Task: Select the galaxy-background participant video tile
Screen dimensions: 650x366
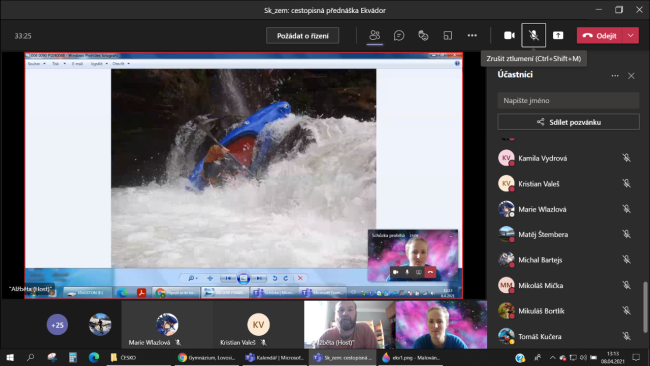Action: click(x=441, y=325)
